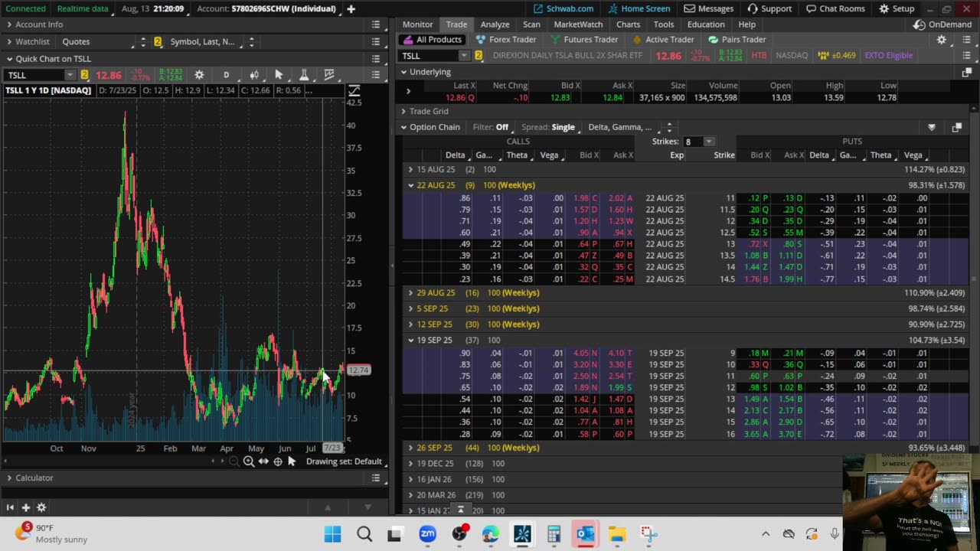Open the Monitor tab
Screen dimensions: 980x551
pyautogui.click(x=418, y=24)
